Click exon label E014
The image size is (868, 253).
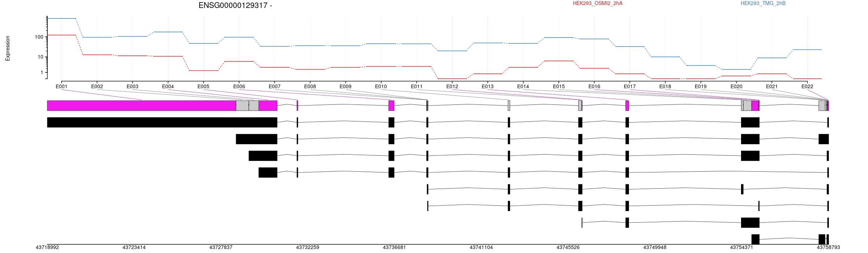pyautogui.click(x=523, y=87)
